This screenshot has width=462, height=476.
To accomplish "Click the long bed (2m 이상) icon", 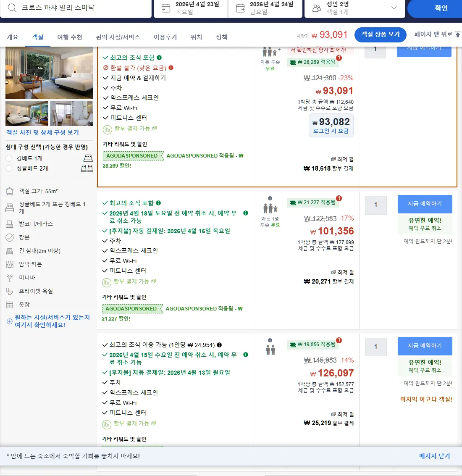I will coord(10,251).
